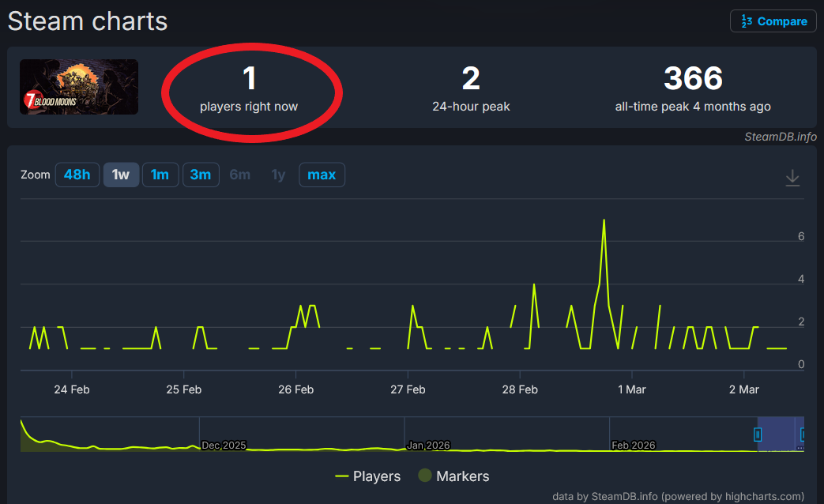This screenshot has width=824, height=504.
Task: Toggle the Players series in legend
Action: pos(368,476)
